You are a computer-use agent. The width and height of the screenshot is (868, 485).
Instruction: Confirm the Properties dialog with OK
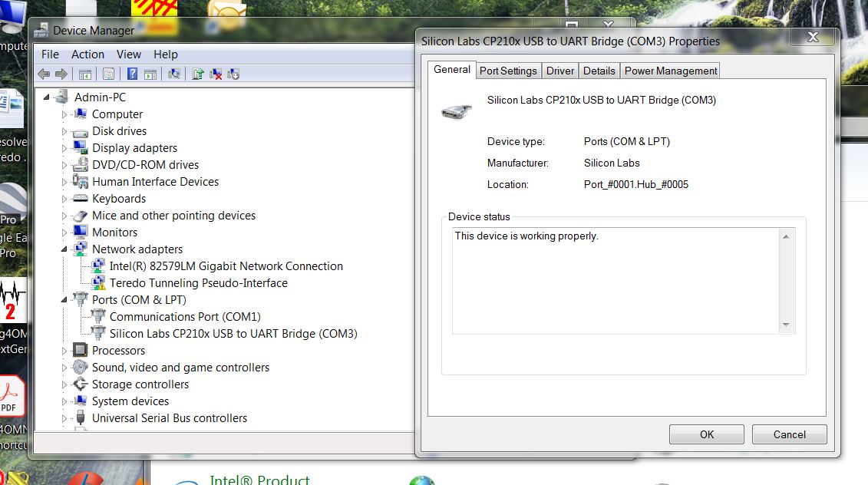706,434
